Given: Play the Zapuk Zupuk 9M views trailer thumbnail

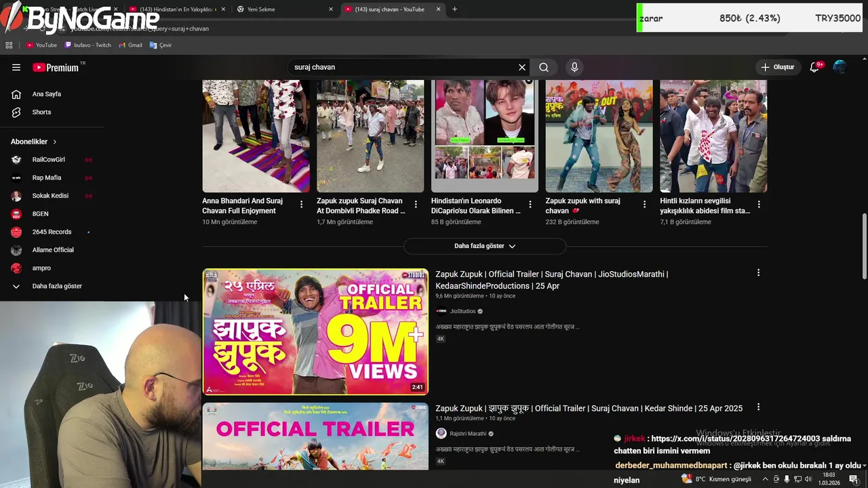Looking at the screenshot, I should pyautogui.click(x=315, y=331).
